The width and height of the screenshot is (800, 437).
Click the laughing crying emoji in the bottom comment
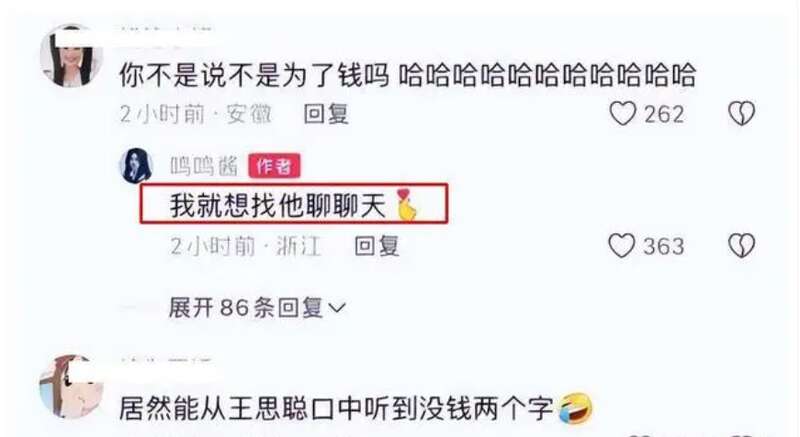pos(576,408)
